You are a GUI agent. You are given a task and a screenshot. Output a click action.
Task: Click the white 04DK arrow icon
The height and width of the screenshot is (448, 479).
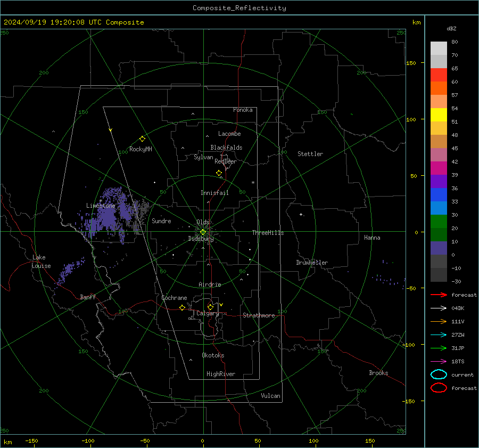(x=439, y=308)
